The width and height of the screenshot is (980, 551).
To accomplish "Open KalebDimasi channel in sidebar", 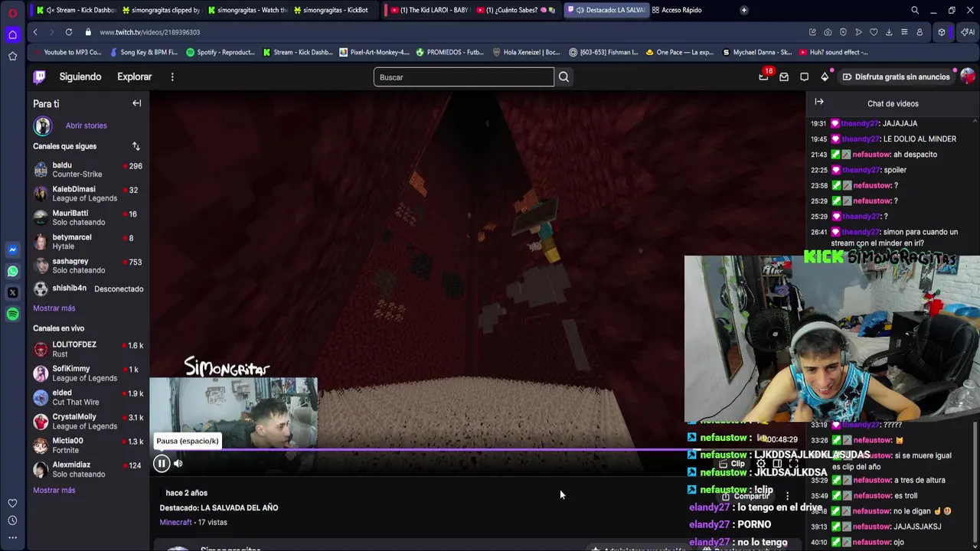I will 88,194.
